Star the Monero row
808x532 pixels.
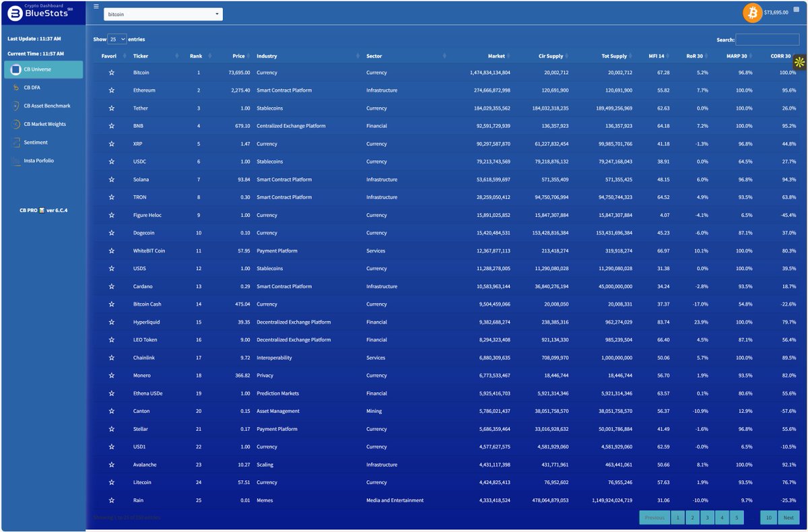tap(112, 375)
